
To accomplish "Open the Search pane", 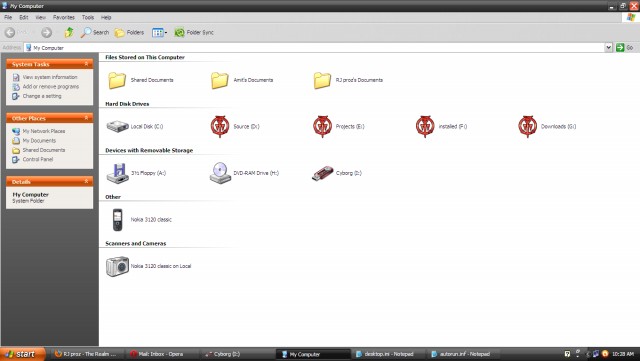I will 95,32.
